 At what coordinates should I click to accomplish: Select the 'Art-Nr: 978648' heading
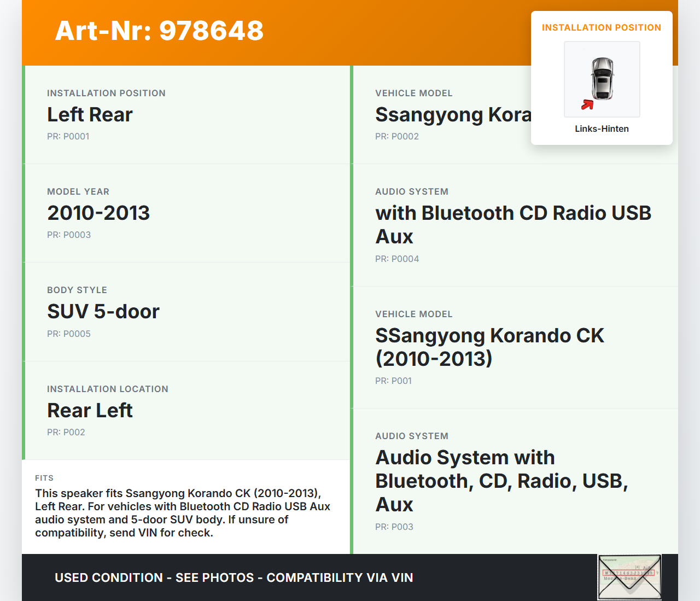coord(159,31)
